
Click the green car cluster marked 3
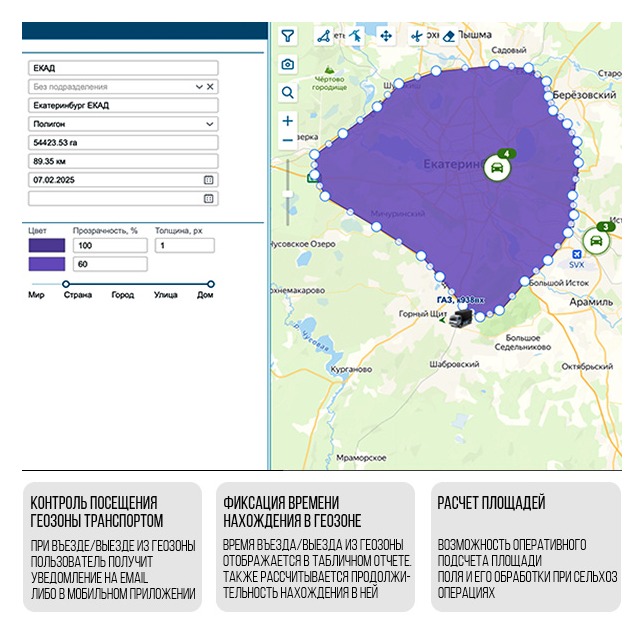[597, 241]
